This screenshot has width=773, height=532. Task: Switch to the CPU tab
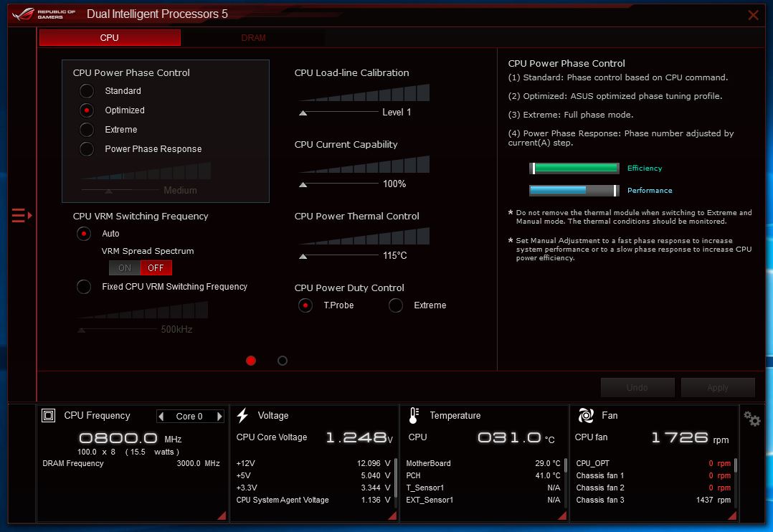coord(110,38)
